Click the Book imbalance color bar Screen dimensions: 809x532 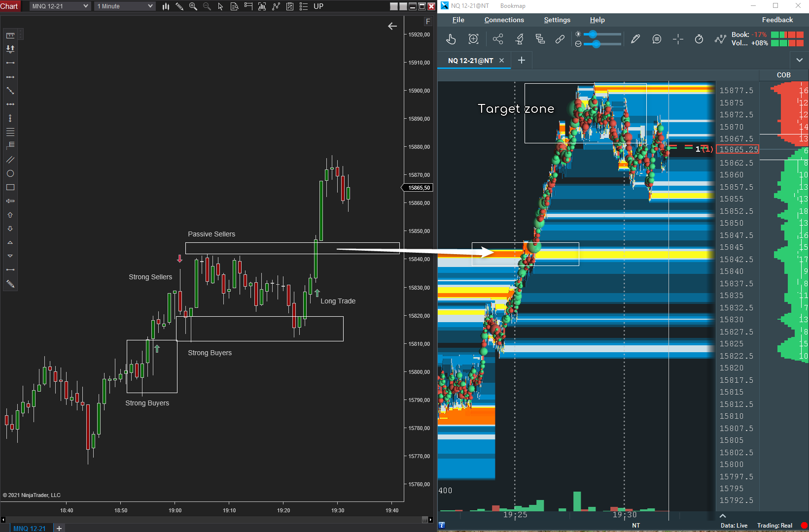tap(787, 34)
